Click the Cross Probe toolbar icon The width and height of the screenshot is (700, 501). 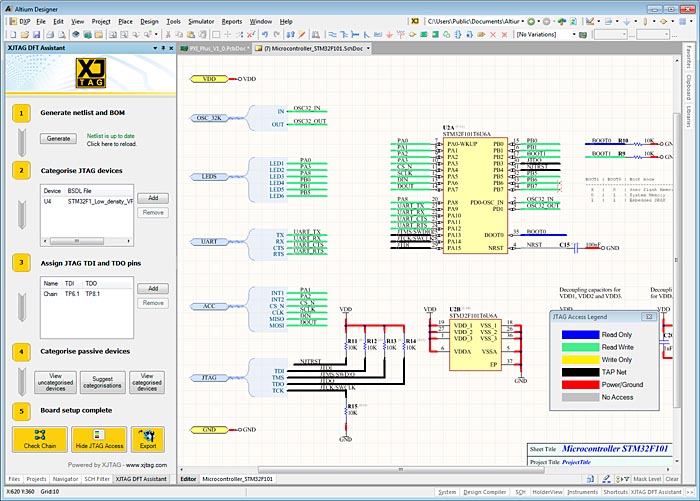coord(302,34)
